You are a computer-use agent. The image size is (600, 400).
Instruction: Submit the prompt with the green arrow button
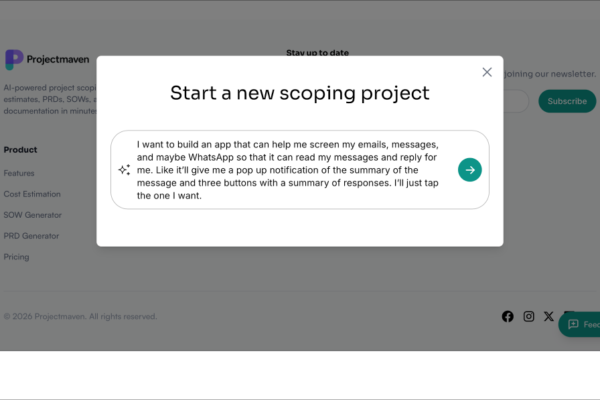tap(470, 170)
